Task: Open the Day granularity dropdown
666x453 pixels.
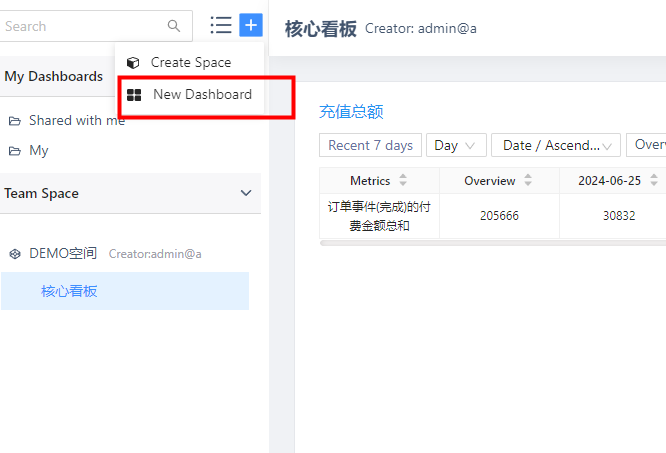Action: click(x=456, y=146)
